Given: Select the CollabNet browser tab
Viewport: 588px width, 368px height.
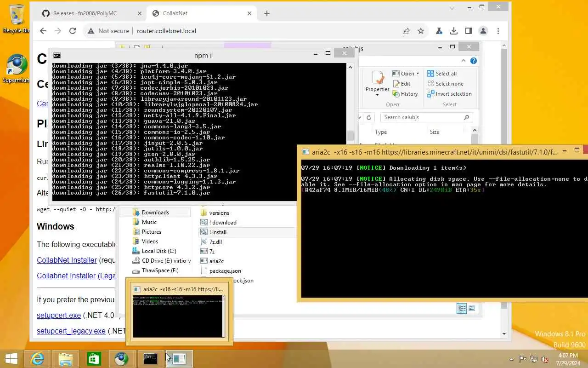Looking at the screenshot, I should tap(202, 13).
